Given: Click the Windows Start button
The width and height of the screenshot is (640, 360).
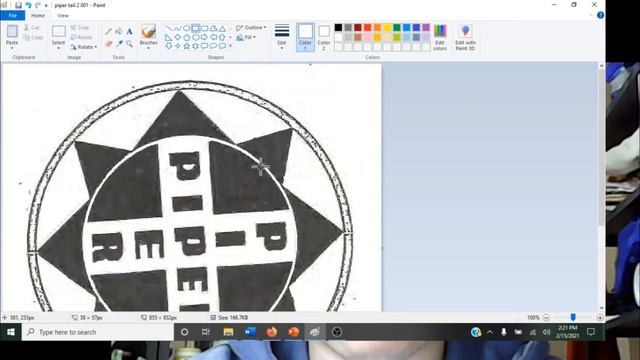Looking at the screenshot, I should pos(11,332).
